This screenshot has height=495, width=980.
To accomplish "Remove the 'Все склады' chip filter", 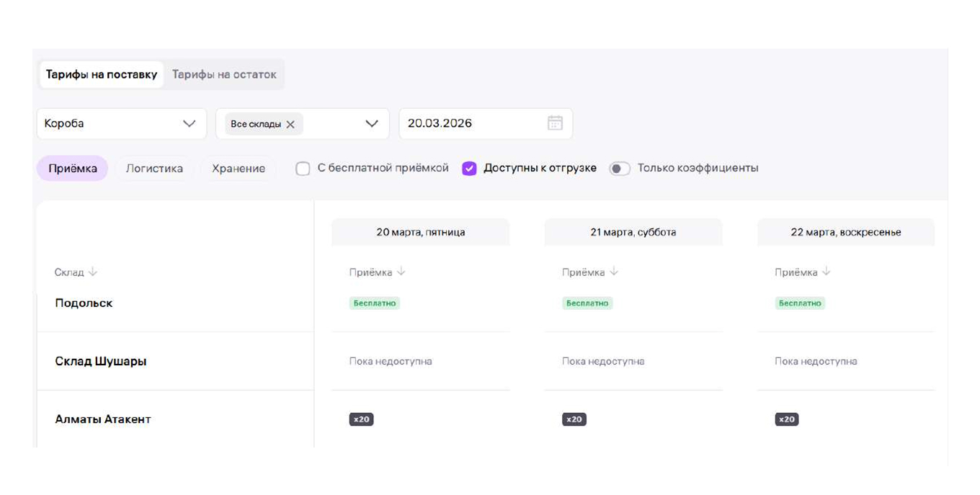I will tap(290, 124).
